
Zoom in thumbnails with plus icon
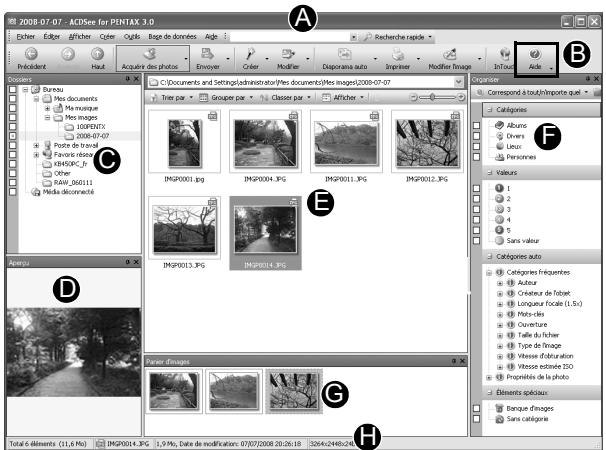pos(461,97)
